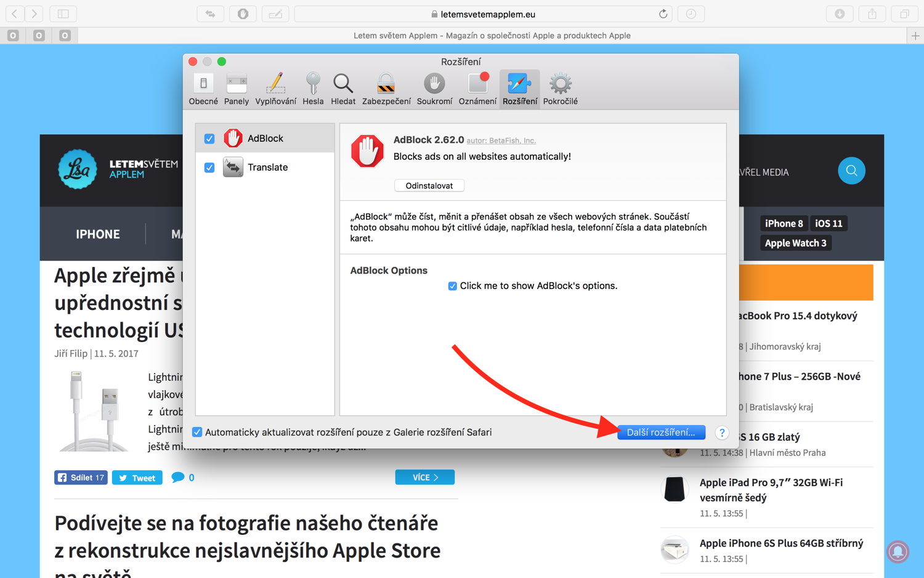924x578 pixels.
Task: Open the "Apple iPad Pro 9,7" 32GB Wi-Fi" listing
Action: 771,490
